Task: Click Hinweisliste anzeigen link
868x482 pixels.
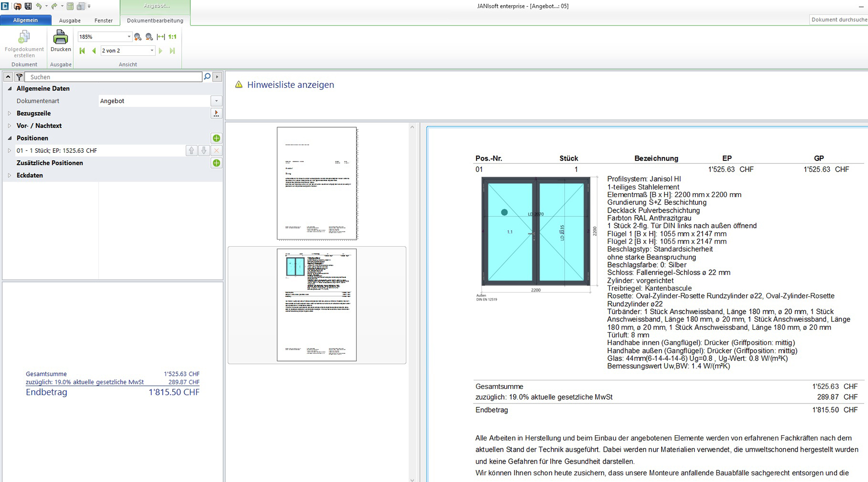Action: pos(290,85)
